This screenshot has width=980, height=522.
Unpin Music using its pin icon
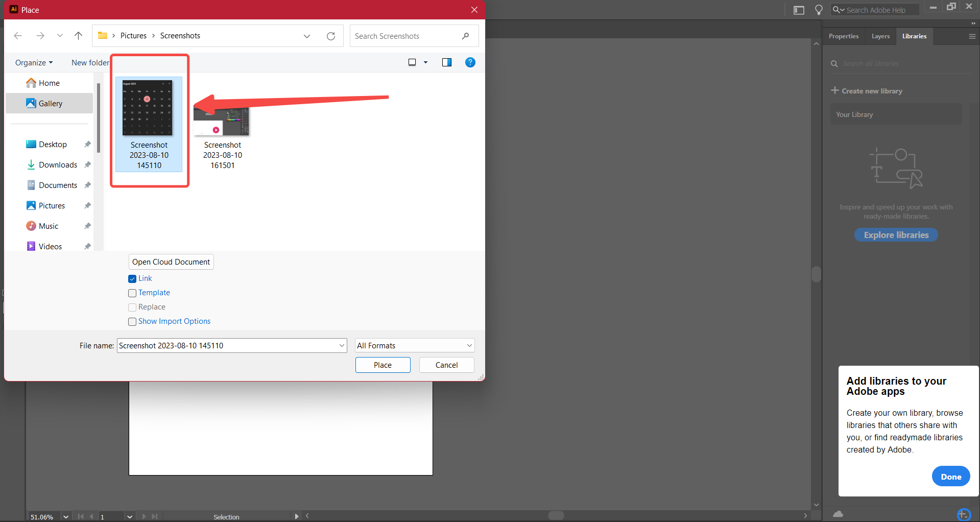click(x=87, y=226)
